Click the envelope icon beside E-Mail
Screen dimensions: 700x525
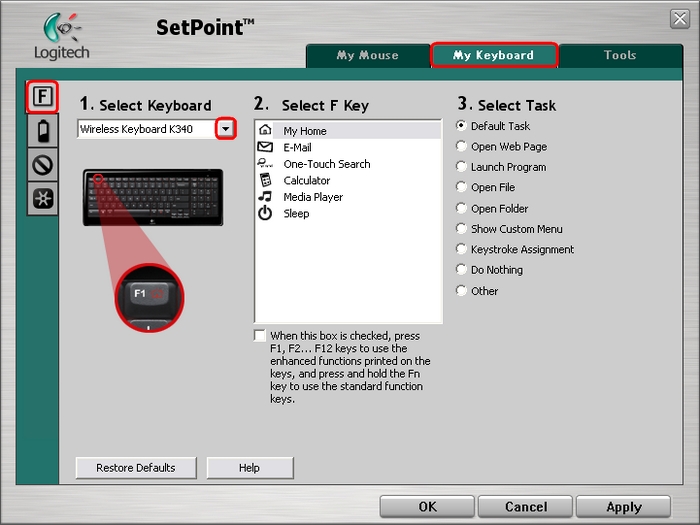coord(265,146)
